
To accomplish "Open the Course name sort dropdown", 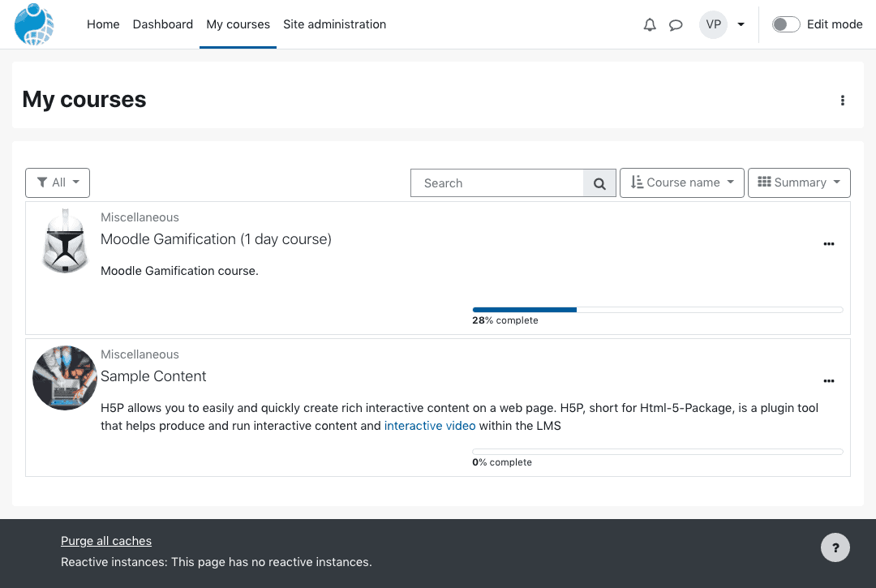I will 682,182.
